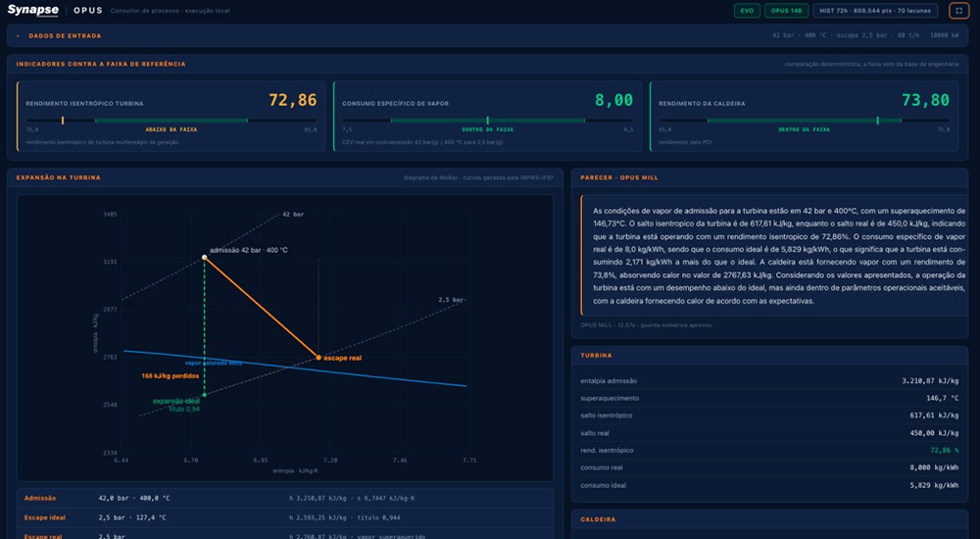Click the admissão 42 bar point on chart
The height and width of the screenshot is (539, 980).
point(205,258)
